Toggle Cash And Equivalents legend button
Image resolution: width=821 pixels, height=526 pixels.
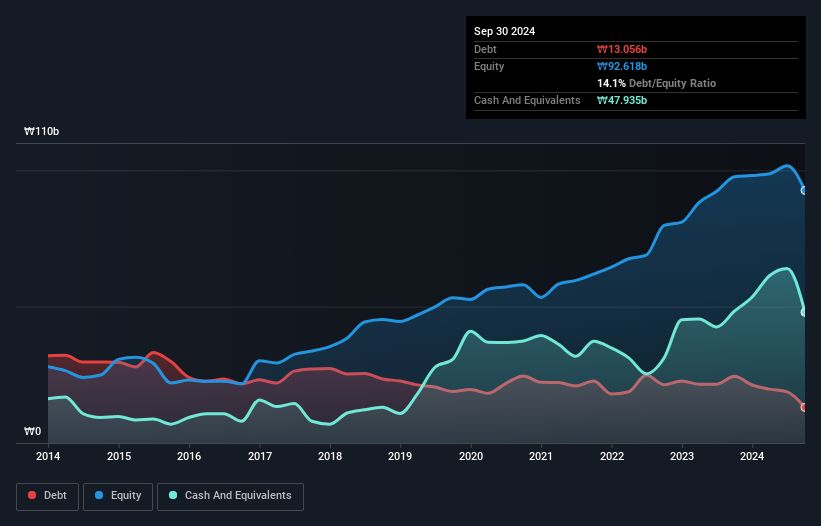click(x=230, y=496)
